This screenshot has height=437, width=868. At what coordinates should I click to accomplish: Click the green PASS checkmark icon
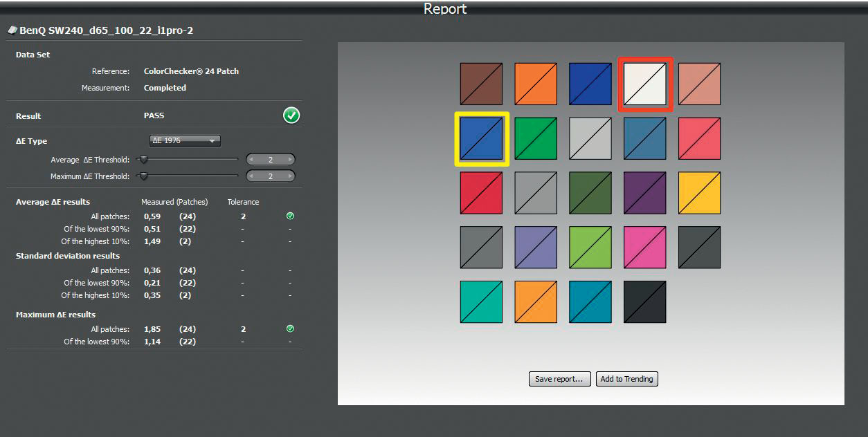point(291,116)
